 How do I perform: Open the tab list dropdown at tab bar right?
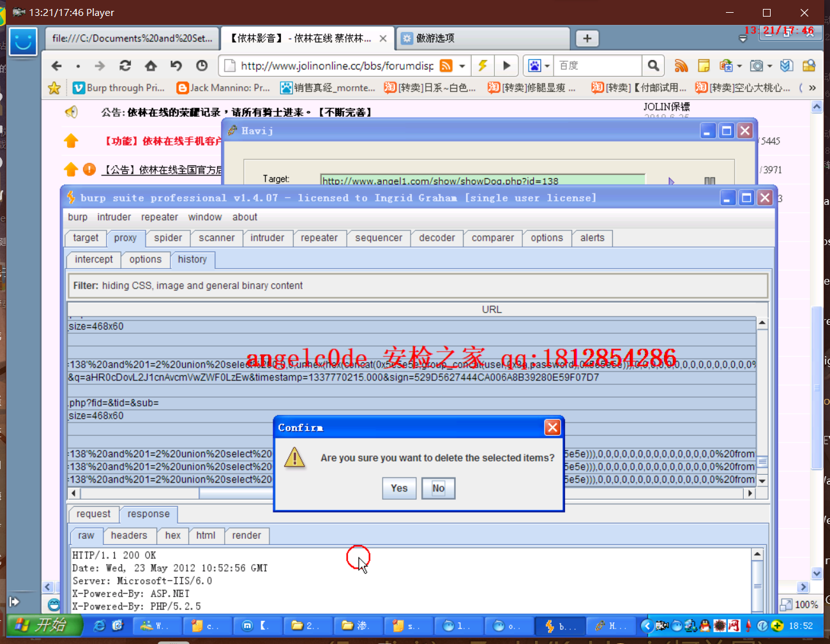[x=743, y=39]
